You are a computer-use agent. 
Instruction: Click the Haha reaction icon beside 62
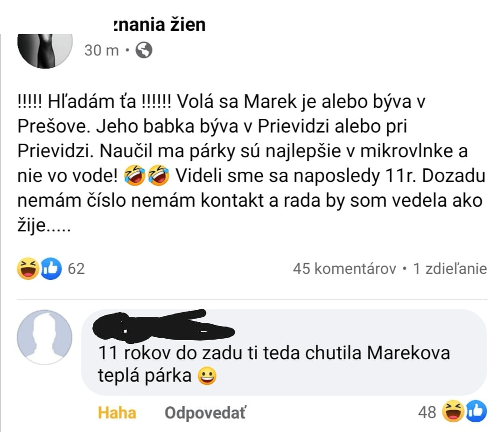(28, 269)
